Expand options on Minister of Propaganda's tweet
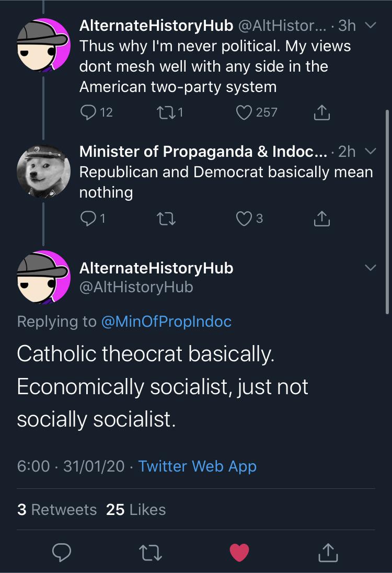 [x=371, y=151]
